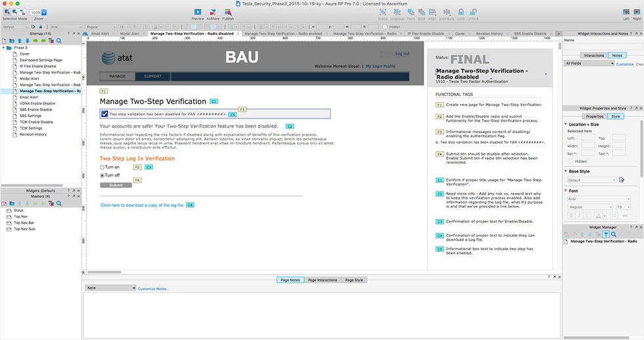The image size is (644, 340).
Task: Switch to the Properties tab
Action: pyautogui.click(x=595, y=116)
